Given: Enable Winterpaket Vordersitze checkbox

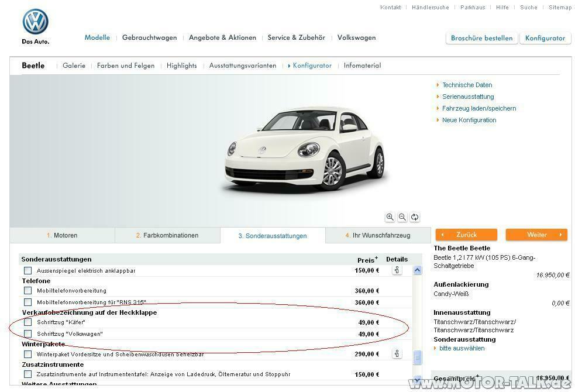Looking at the screenshot, I should 27,354.
